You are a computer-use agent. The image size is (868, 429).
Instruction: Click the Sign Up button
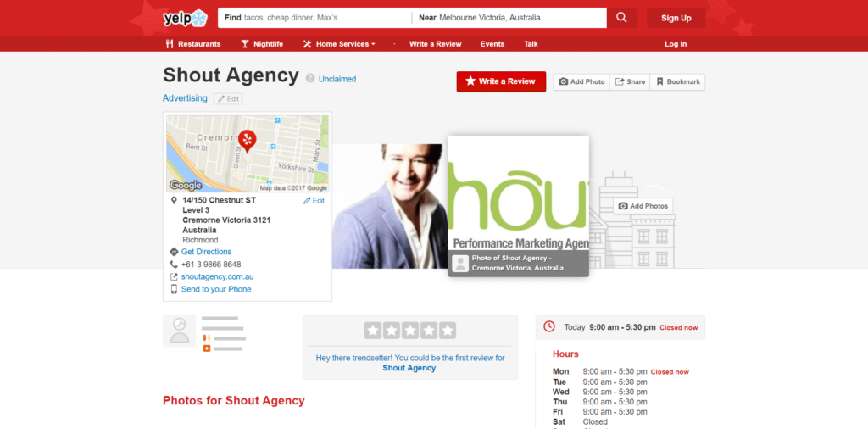676,18
